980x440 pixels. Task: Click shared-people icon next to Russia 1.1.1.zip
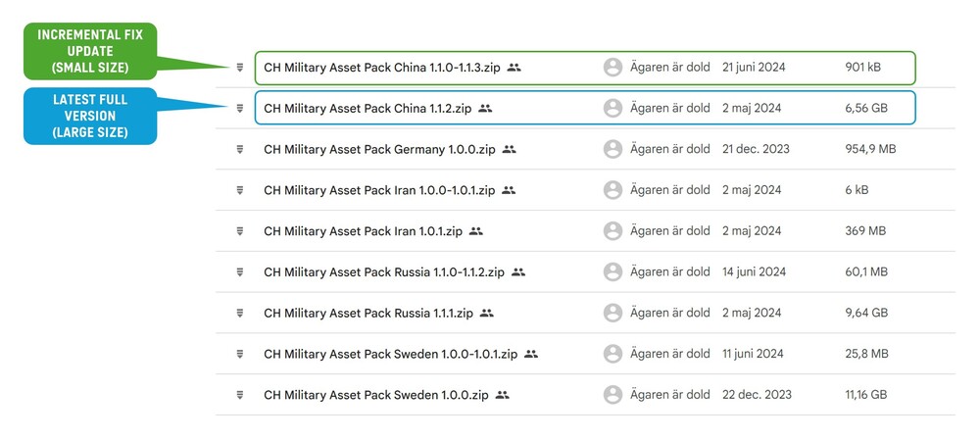point(487,314)
